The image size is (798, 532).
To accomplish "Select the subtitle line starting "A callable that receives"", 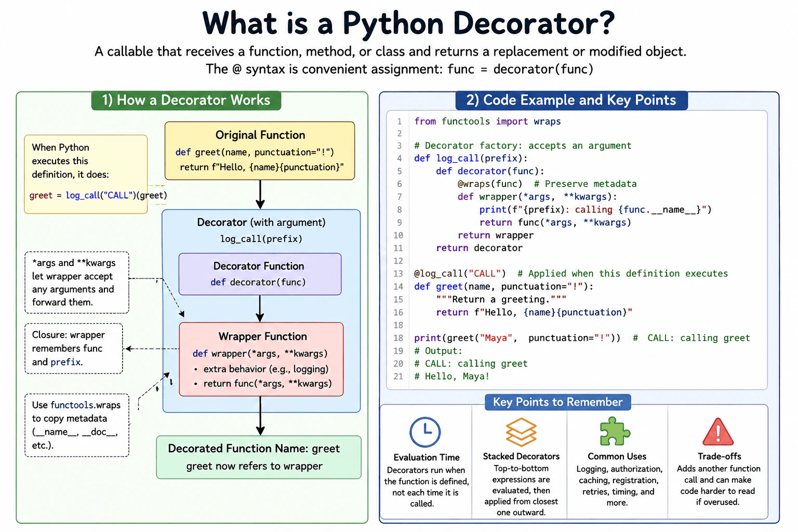I will [390, 51].
